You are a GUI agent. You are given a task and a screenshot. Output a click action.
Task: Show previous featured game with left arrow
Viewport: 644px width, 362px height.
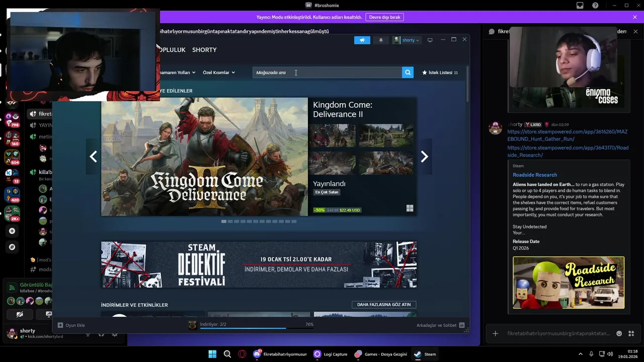point(93,157)
